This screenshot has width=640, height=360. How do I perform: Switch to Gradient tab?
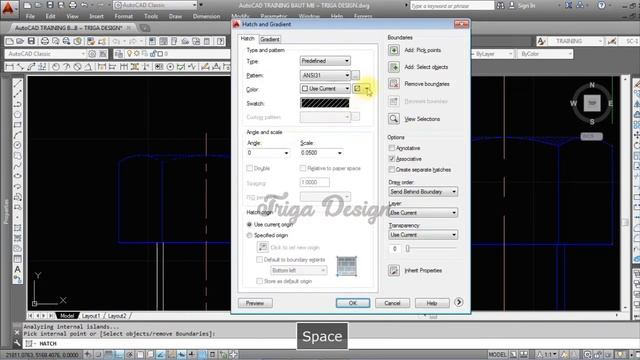tap(269, 39)
